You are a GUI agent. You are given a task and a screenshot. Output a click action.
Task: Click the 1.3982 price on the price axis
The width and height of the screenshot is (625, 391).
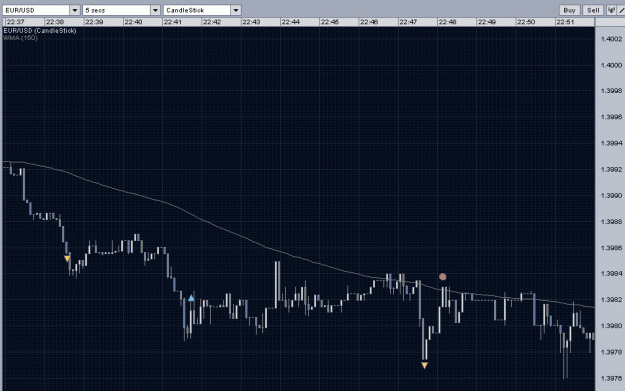pyautogui.click(x=611, y=300)
